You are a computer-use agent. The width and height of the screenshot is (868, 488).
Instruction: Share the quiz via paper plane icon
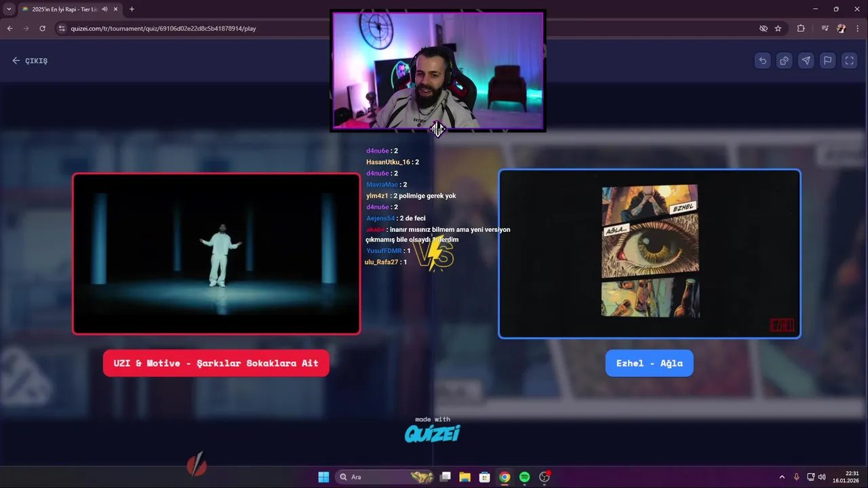[x=806, y=60]
